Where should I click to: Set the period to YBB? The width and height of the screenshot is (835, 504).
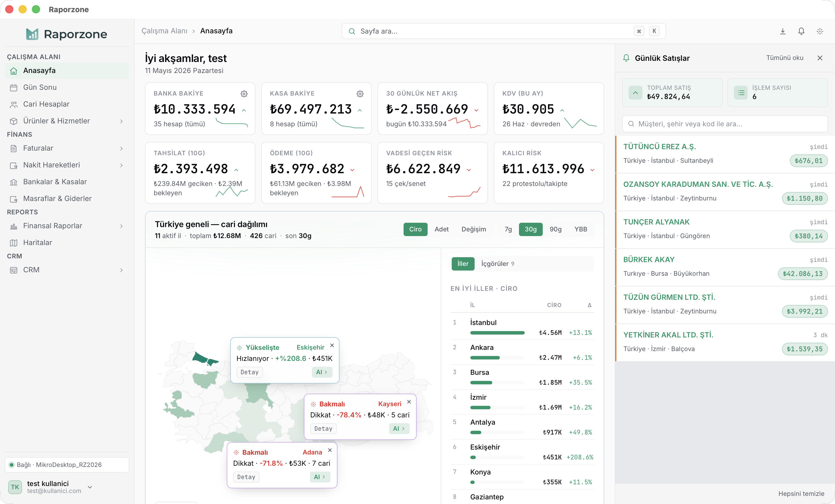pyautogui.click(x=581, y=229)
